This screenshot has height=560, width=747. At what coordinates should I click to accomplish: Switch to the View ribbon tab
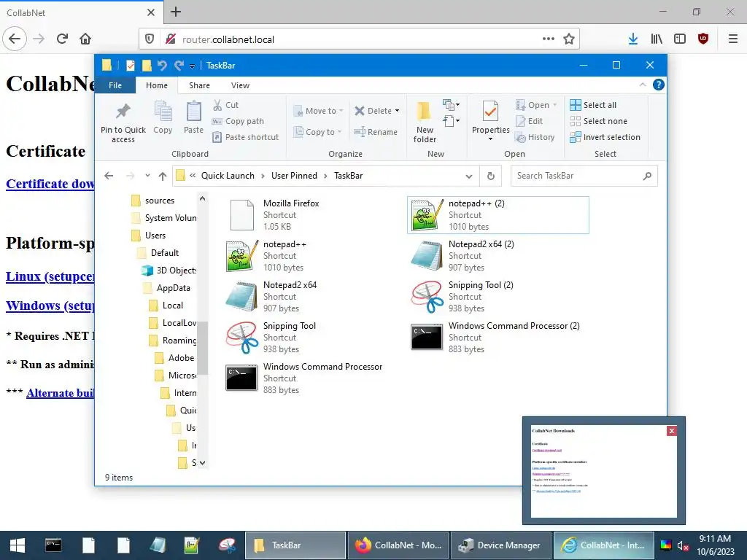tap(240, 85)
